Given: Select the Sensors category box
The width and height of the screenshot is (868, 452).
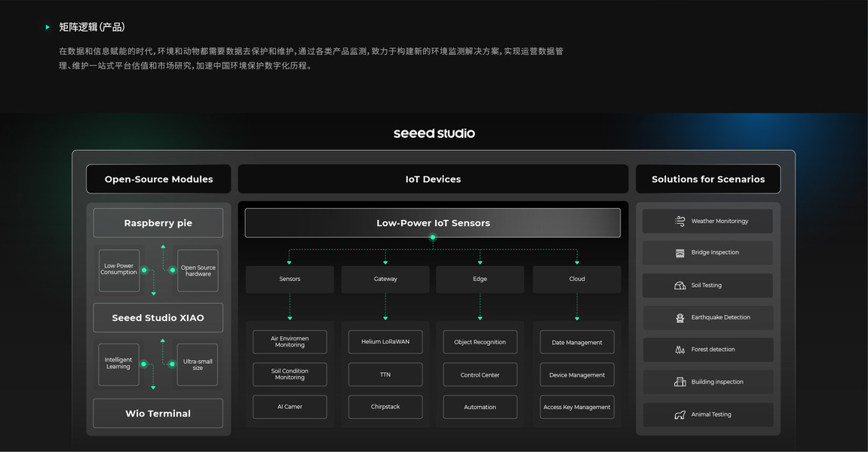Looking at the screenshot, I should tap(290, 279).
